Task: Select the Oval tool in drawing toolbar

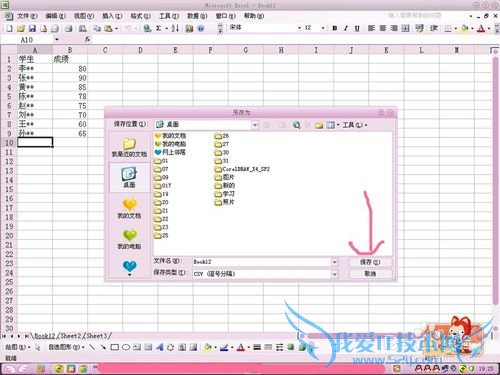Action: pos(126,347)
